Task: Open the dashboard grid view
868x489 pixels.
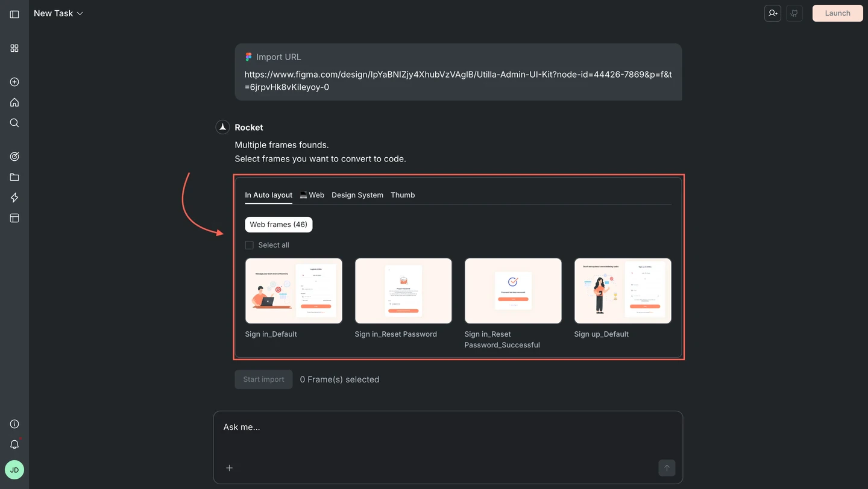Action: click(14, 48)
